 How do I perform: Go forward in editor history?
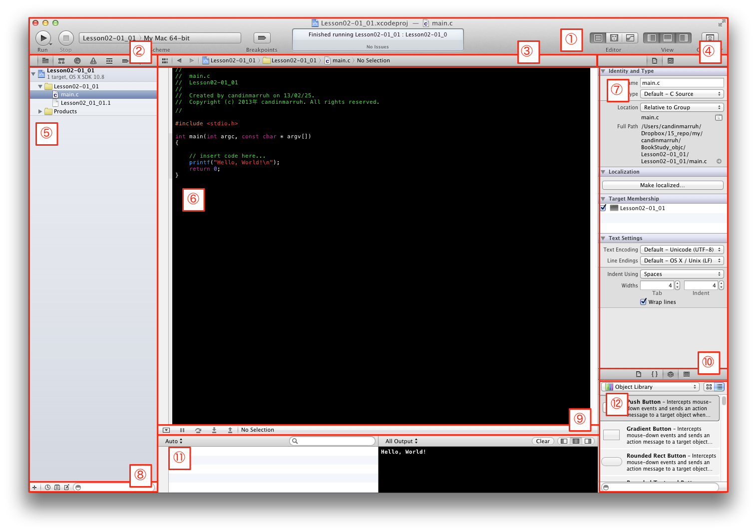click(192, 60)
